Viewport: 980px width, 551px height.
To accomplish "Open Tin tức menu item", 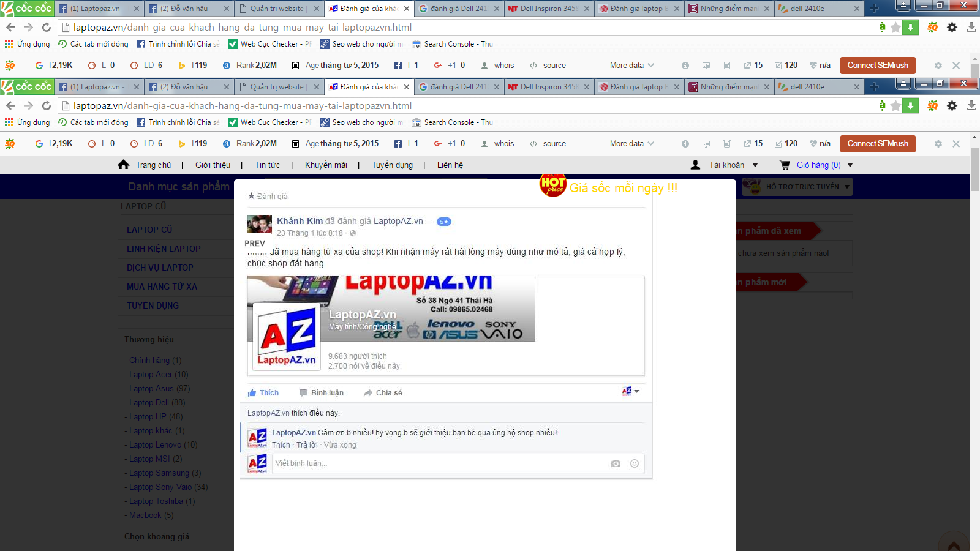I will click(267, 165).
